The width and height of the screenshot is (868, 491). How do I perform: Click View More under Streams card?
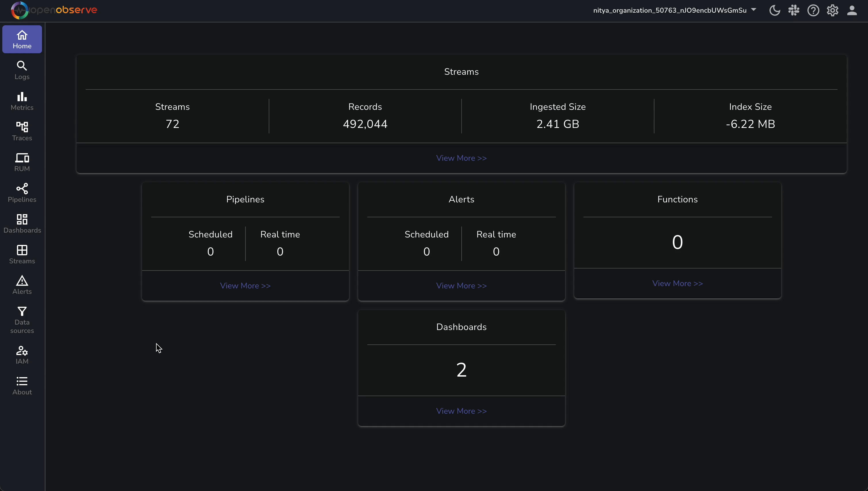tap(461, 158)
